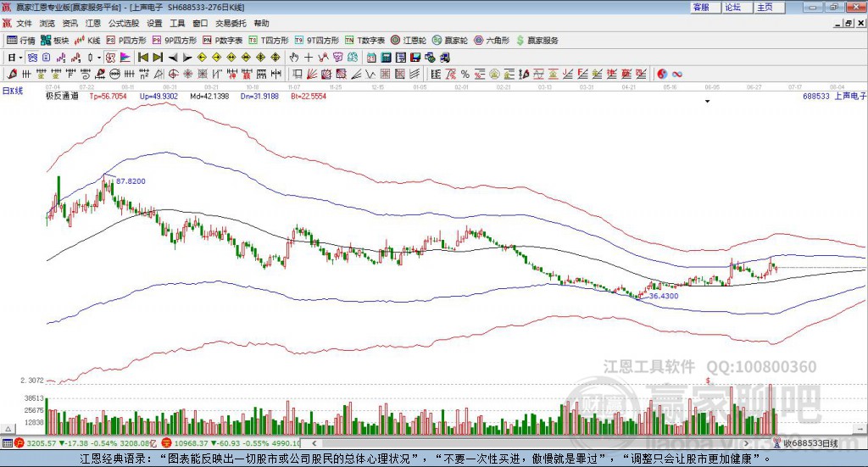This screenshot has width=868, height=467.
Task: Click the 深 Shenzhen index badge
Action: point(166,443)
